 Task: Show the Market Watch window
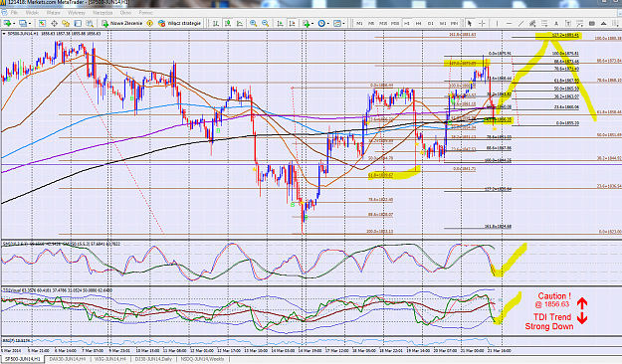click(x=42, y=24)
